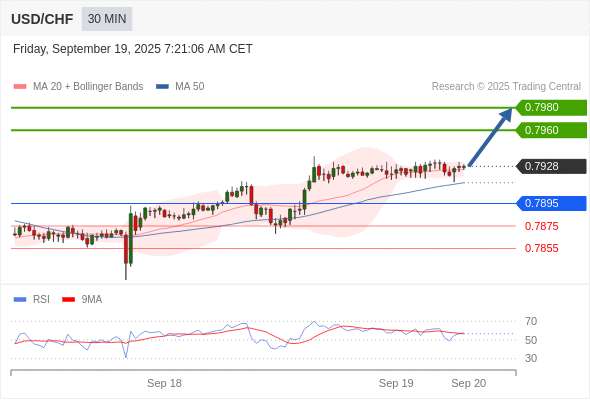Screen dimensions: 590x400
Task: Click the Sep 18 date marker
Action: click(x=164, y=383)
